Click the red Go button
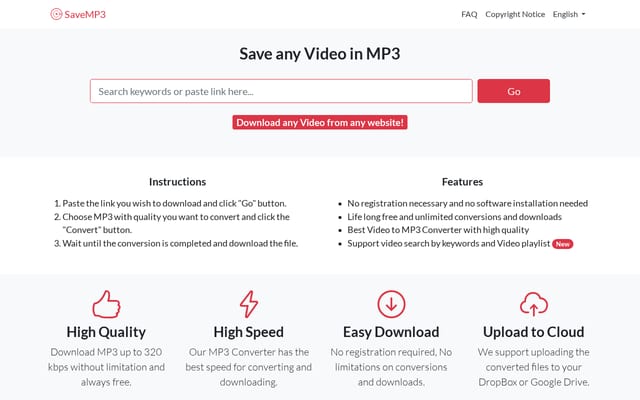 tap(513, 91)
